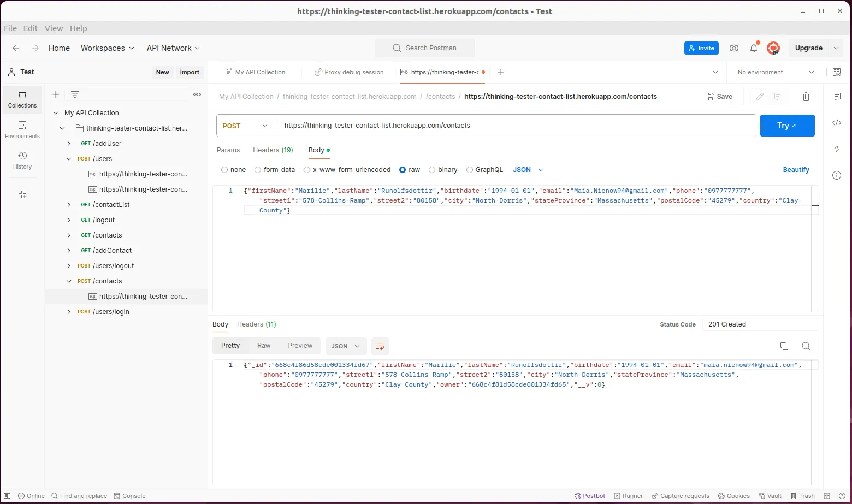Open Trash in the status bar
Screen dimensions: 852x504
[802, 496]
